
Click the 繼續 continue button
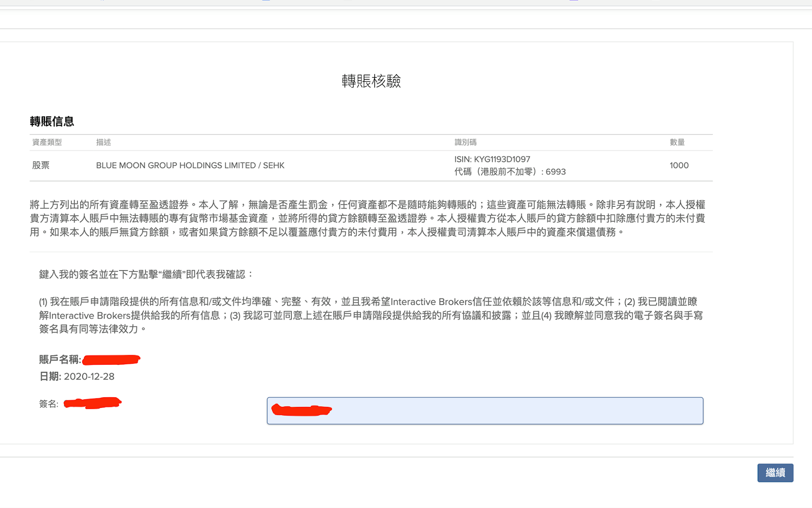coord(775,473)
